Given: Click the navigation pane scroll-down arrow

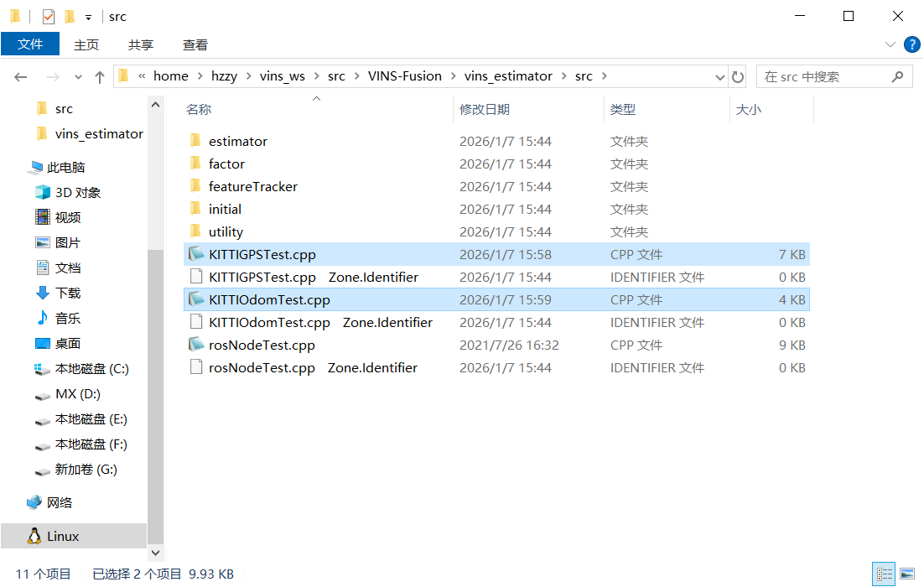Looking at the screenshot, I should tap(156, 553).
